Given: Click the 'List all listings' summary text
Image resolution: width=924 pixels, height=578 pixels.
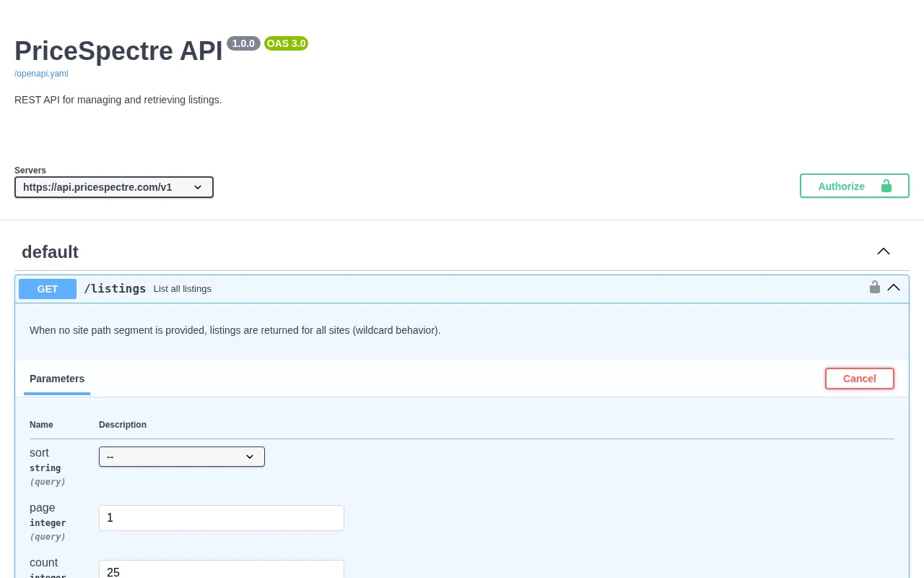Looking at the screenshot, I should (x=183, y=289).
